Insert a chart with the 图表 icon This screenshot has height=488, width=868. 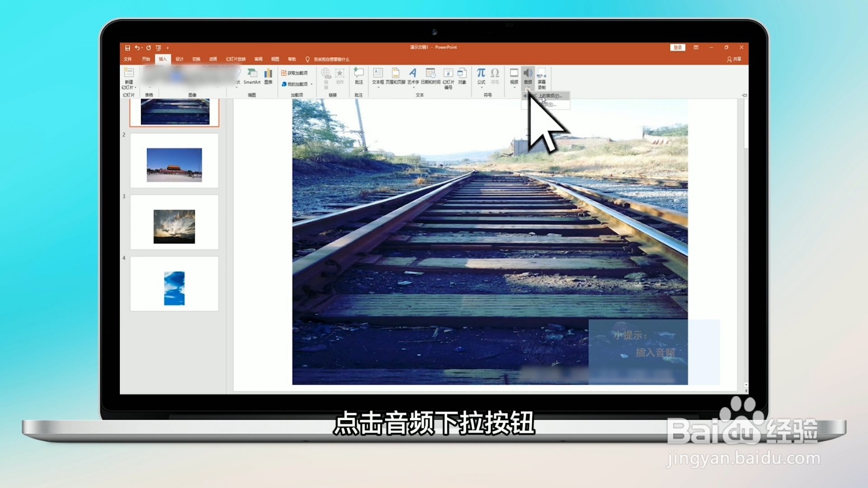tap(268, 76)
